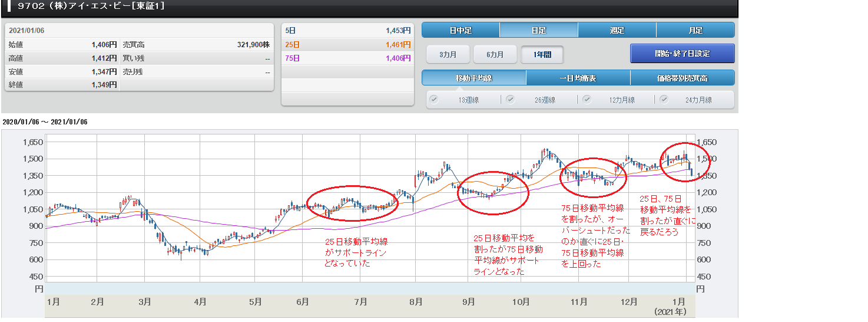Click the 5日 moving average legend row
The height and width of the screenshot is (322, 868).
point(347,30)
